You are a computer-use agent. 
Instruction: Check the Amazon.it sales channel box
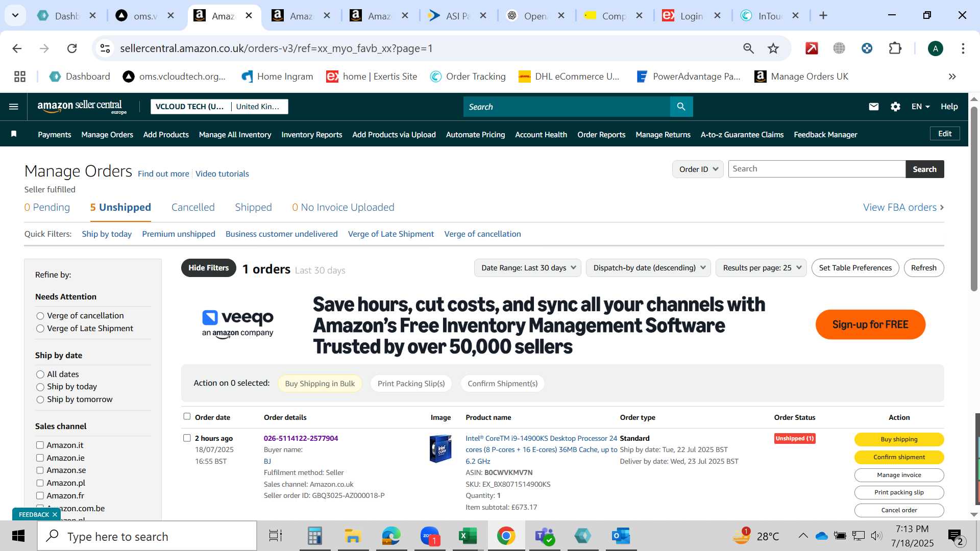coord(40,445)
